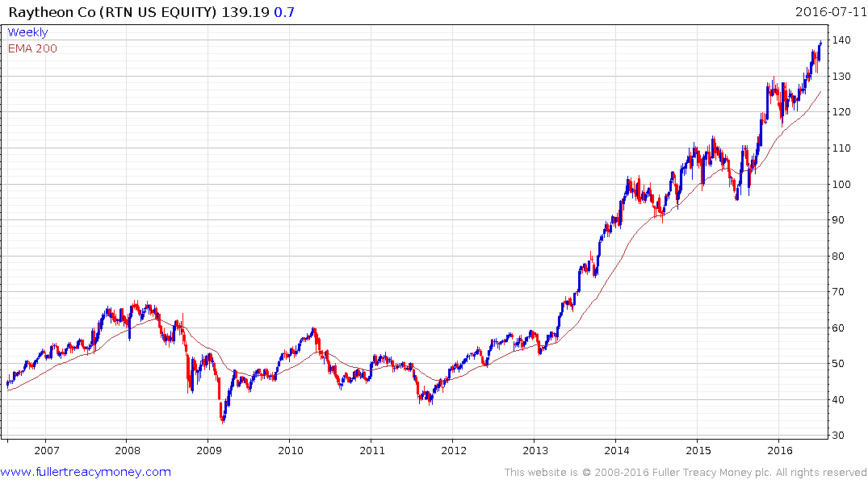Select the Weekly interval label
Viewport: 868px width, 484px height.
click(x=27, y=32)
